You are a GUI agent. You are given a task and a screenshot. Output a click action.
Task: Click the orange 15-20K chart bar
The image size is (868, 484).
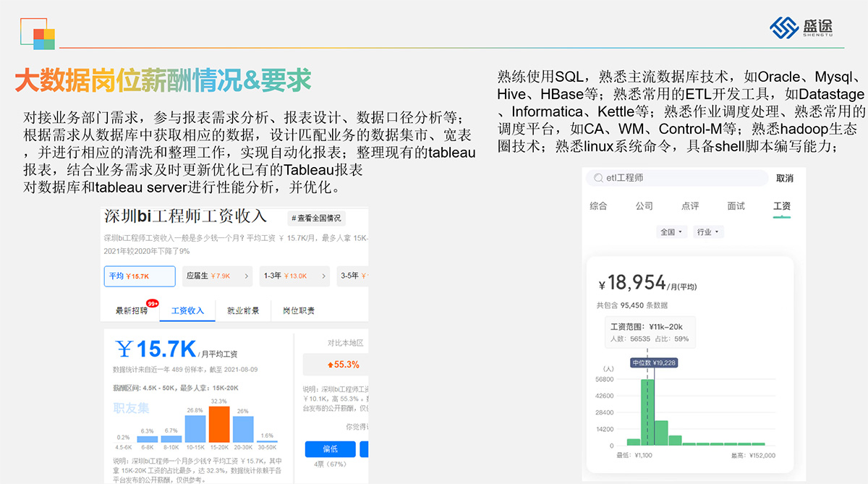click(218, 424)
